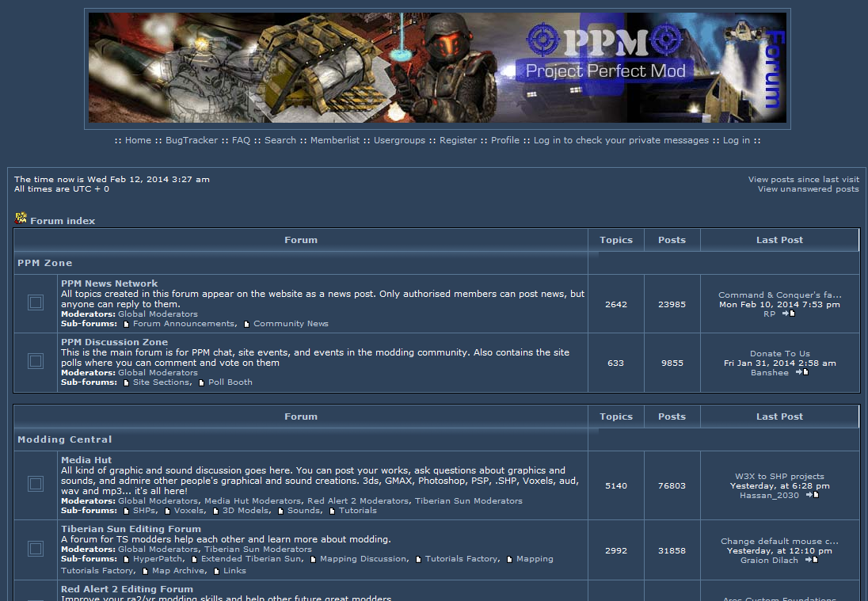This screenshot has width=868, height=601.
Task: Click the Poll Booth sub-forum icon
Action: click(x=201, y=383)
